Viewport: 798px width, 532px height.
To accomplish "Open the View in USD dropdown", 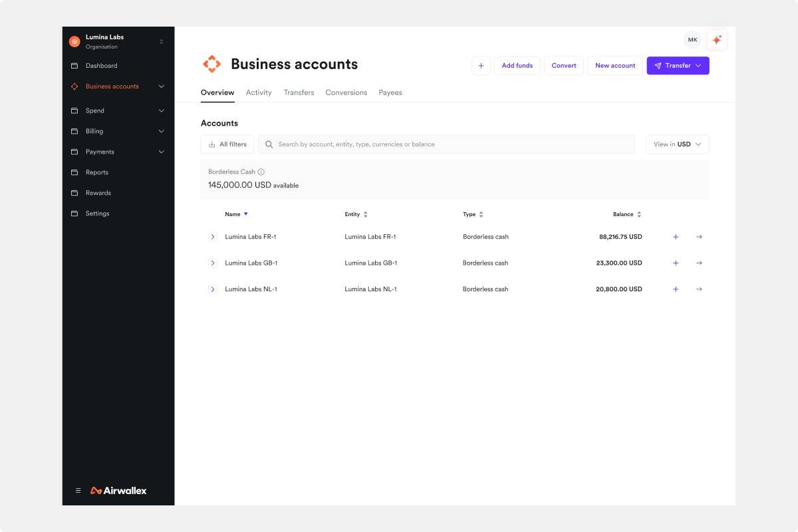I will click(678, 144).
